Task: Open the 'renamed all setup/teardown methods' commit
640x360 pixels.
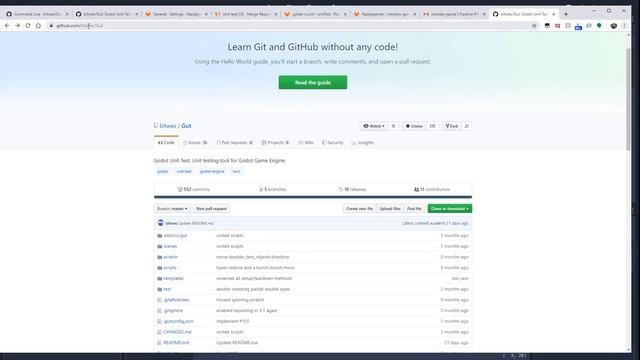Action: click(x=254, y=278)
